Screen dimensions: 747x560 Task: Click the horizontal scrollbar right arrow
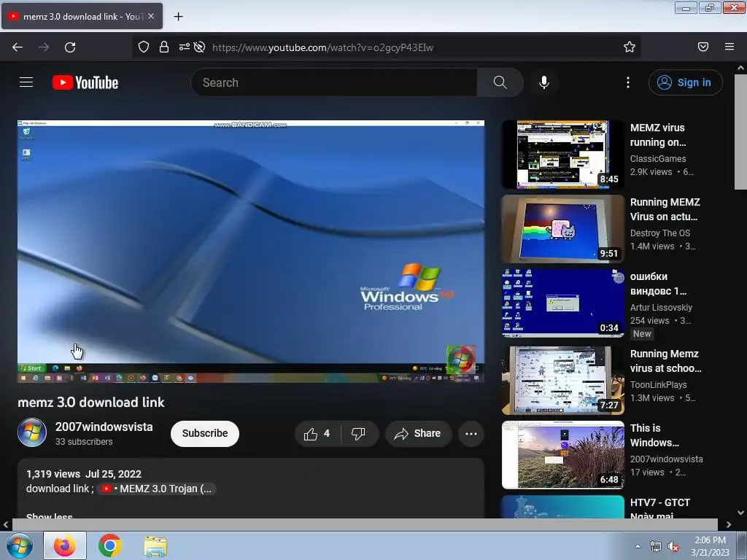729,524
